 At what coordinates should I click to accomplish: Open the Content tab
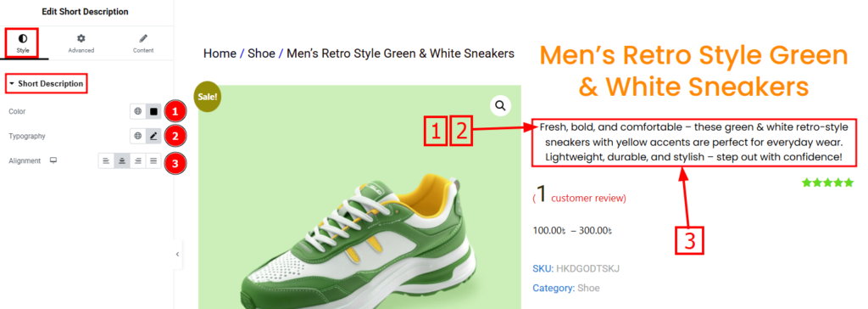click(142, 43)
